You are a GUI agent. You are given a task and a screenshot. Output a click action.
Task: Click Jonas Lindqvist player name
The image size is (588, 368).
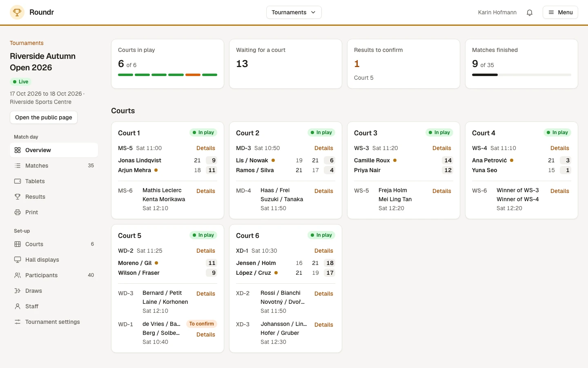click(140, 160)
